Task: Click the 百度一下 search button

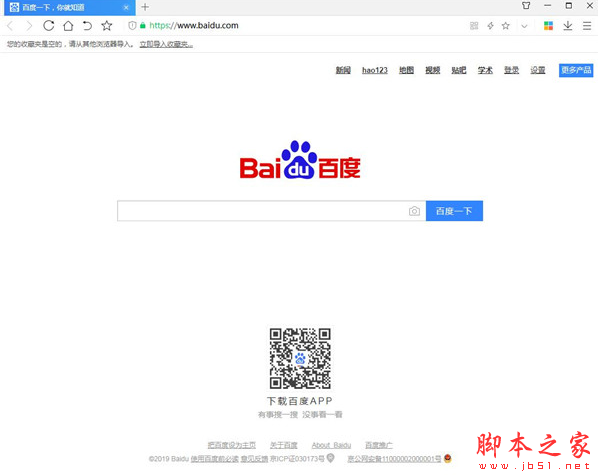Action: 454,211
